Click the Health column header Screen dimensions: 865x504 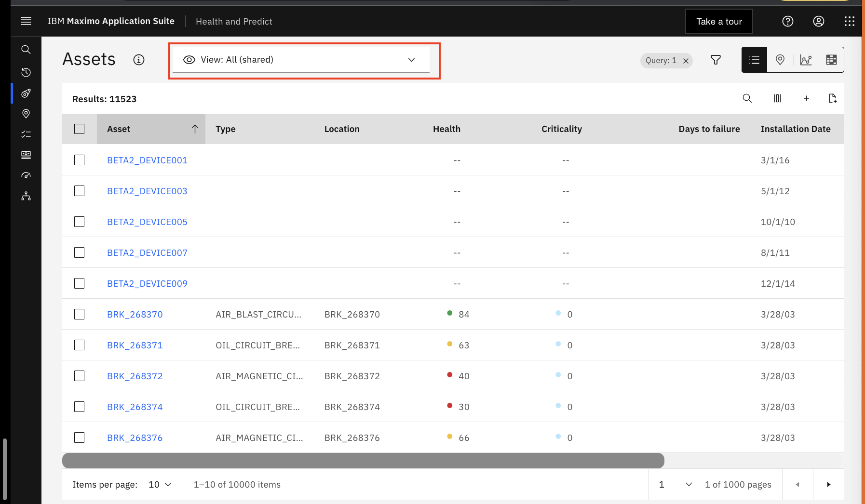[446, 129]
